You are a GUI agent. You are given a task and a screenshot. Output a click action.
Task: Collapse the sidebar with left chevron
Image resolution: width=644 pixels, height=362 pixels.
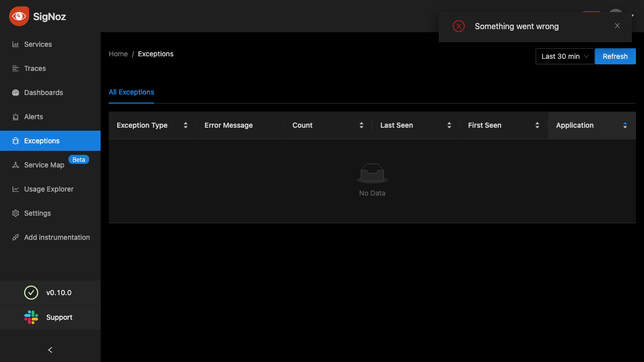pos(50,350)
